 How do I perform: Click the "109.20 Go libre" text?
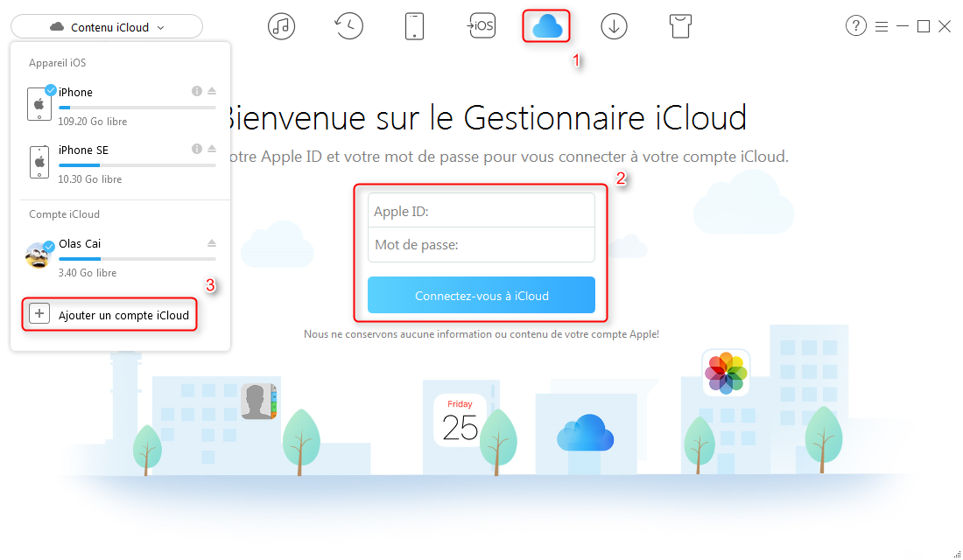(93, 122)
